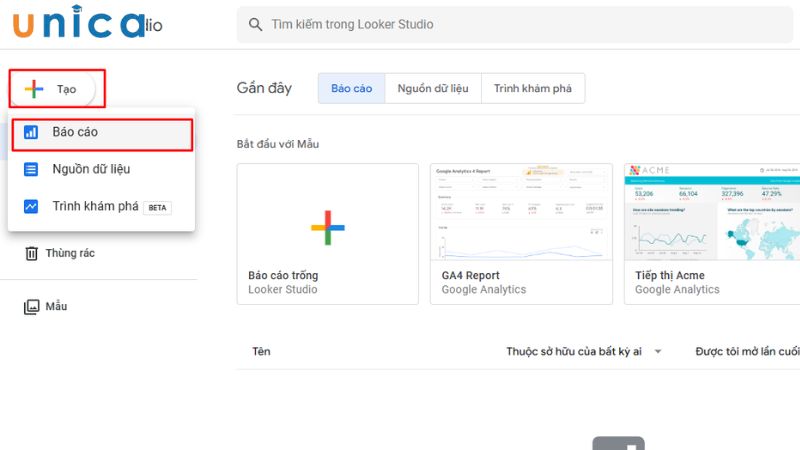
Task: Click the colorful plus icon beside Tạo
Action: (x=34, y=89)
